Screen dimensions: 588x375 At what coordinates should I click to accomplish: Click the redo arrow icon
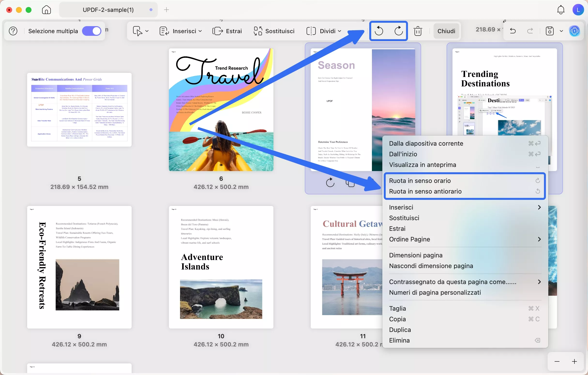click(530, 31)
